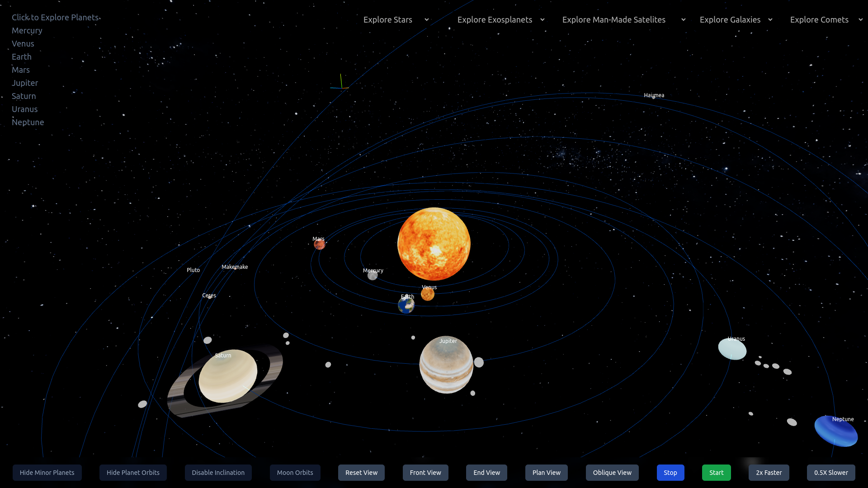
Task: Click the ringed Saturn planet model
Action: [228, 376]
